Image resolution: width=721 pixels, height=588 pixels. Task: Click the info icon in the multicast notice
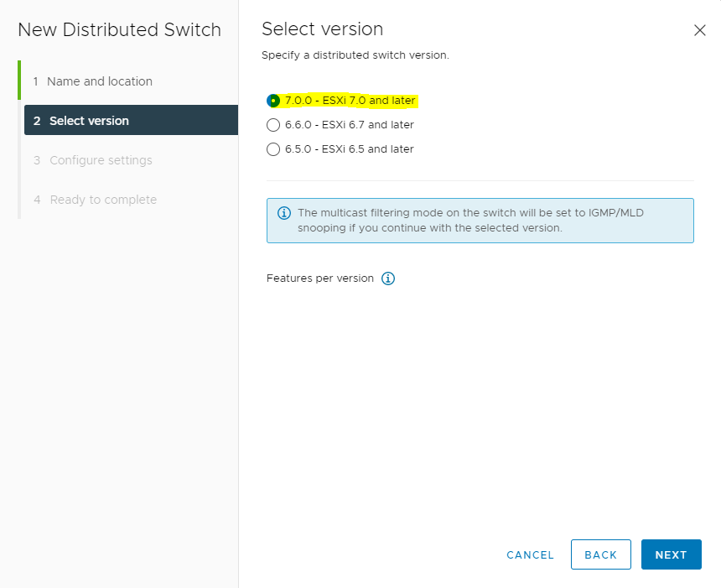tap(284, 213)
